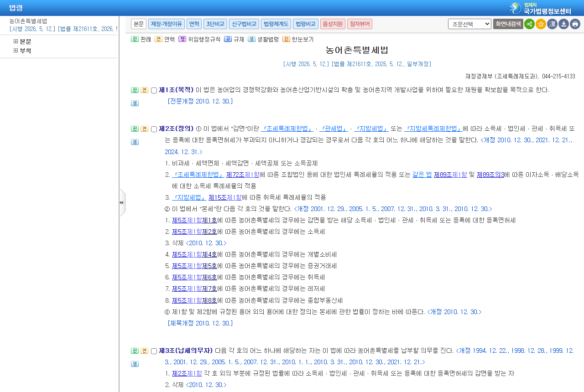
Task: Open 판례 icon beside 제1조(목적)
Action: (135, 90)
